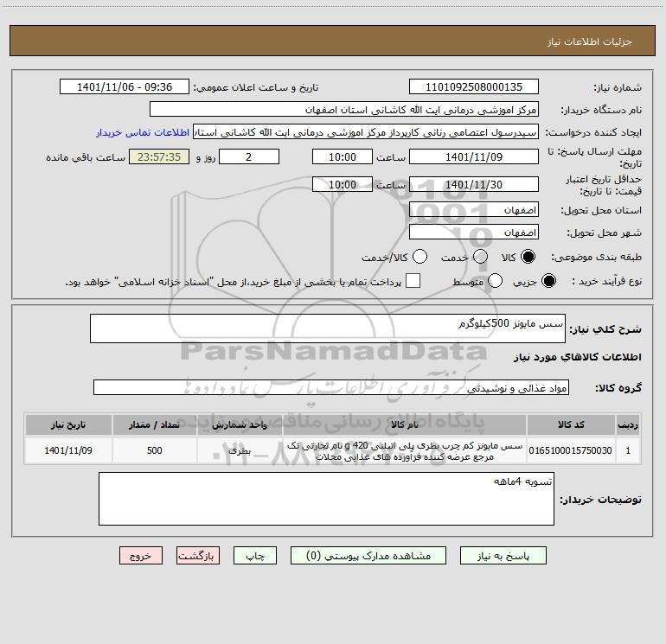Select the کالا/خدمت radio button
666x644 pixels.
(420, 257)
